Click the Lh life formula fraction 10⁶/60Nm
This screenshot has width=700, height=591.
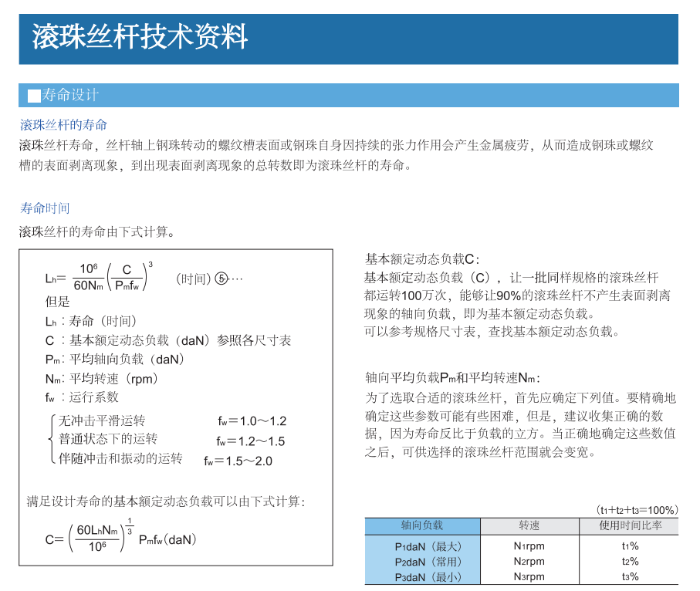click(88, 277)
